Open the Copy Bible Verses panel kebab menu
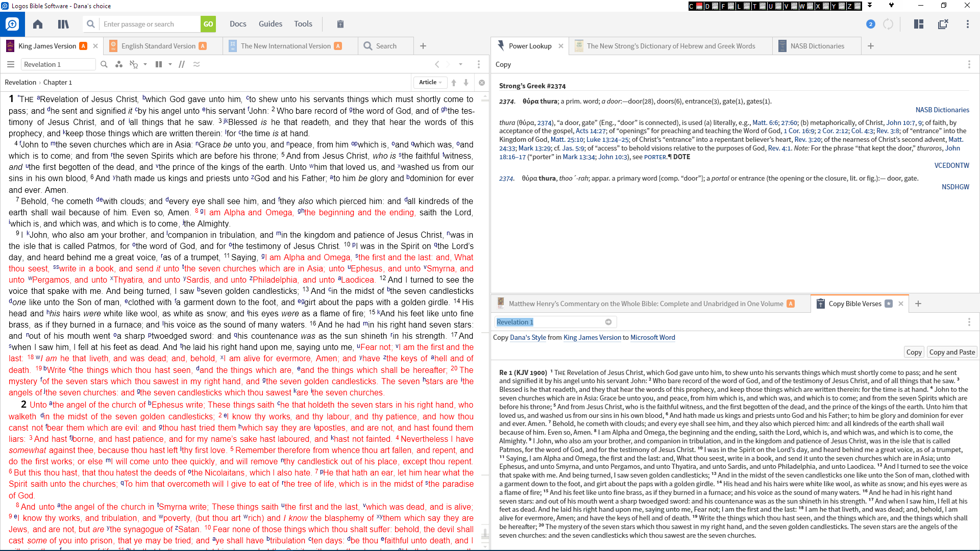This screenshot has width=980, height=551. coord(969,322)
